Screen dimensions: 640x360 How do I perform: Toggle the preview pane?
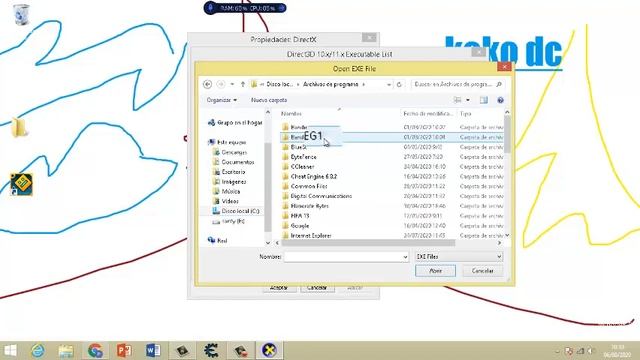484,100
